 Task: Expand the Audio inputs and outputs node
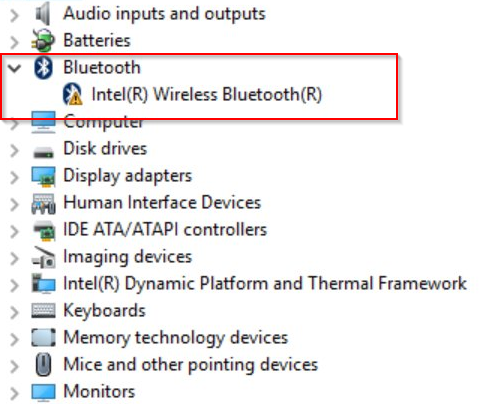(x=14, y=15)
